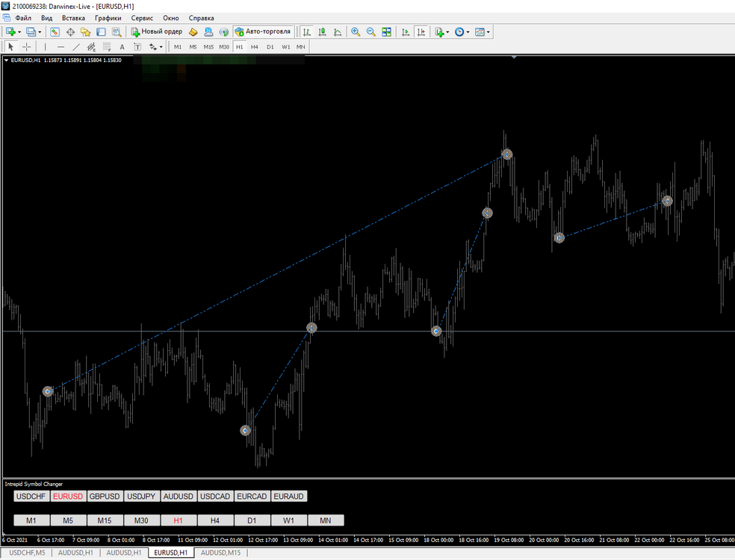Expand the Profiles dropdown arrow
Image resolution: width=735 pixels, height=560 pixels.
pos(40,32)
